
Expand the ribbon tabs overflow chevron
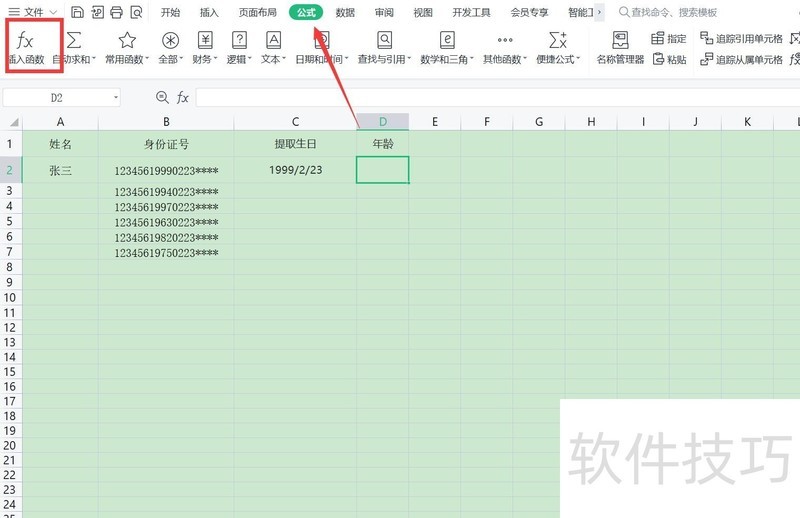click(599, 12)
